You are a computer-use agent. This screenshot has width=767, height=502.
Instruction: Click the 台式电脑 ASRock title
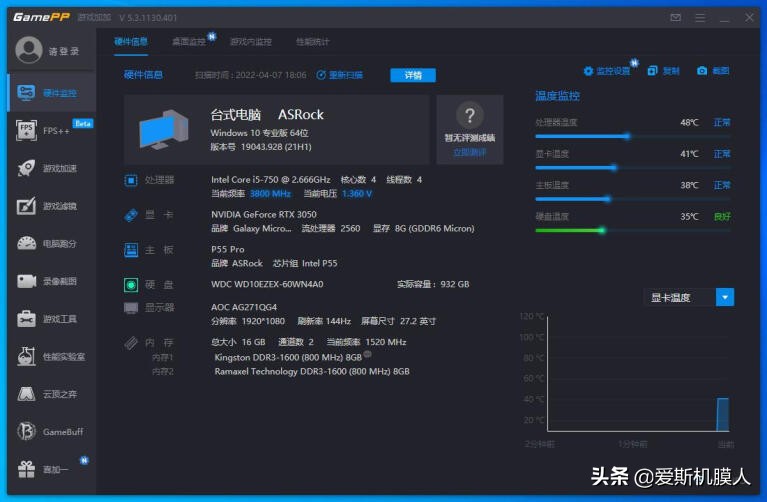pos(267,115)
